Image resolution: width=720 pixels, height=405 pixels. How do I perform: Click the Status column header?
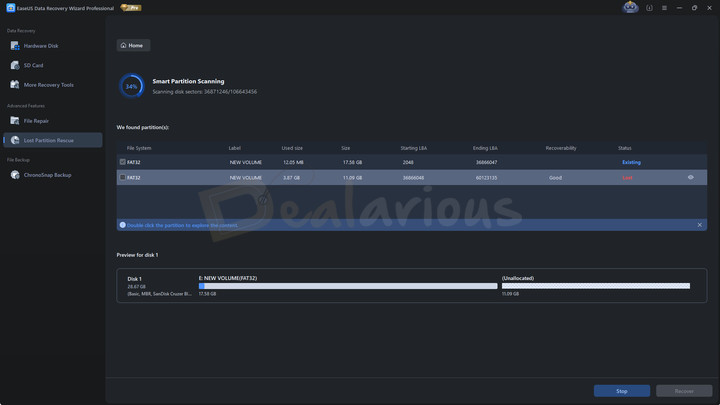(624, 148)
